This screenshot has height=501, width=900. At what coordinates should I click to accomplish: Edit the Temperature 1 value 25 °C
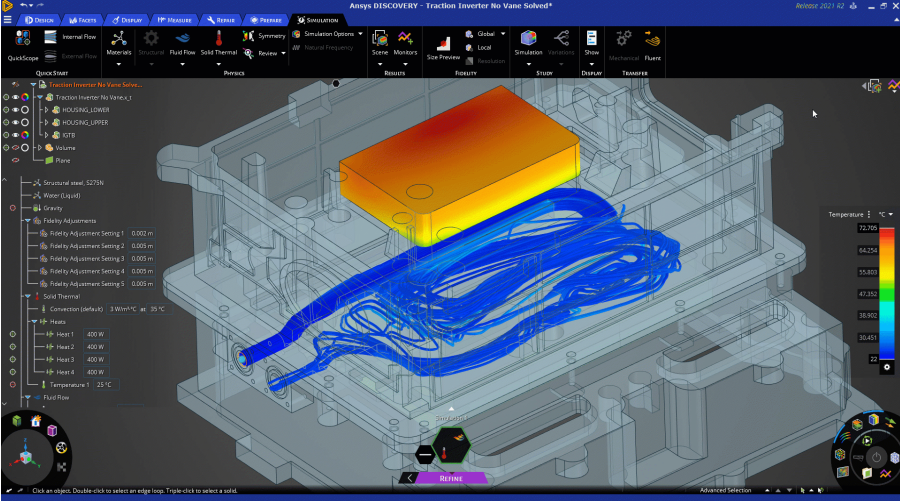tap(104, 385)
